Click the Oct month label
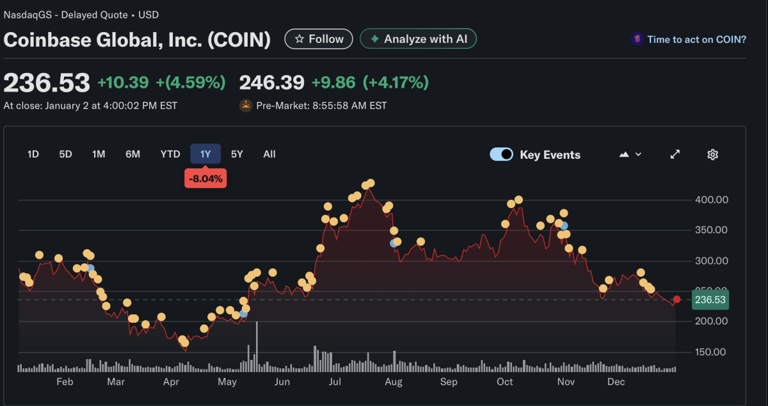Screen dimensions: 768x406 click(504, 382)
